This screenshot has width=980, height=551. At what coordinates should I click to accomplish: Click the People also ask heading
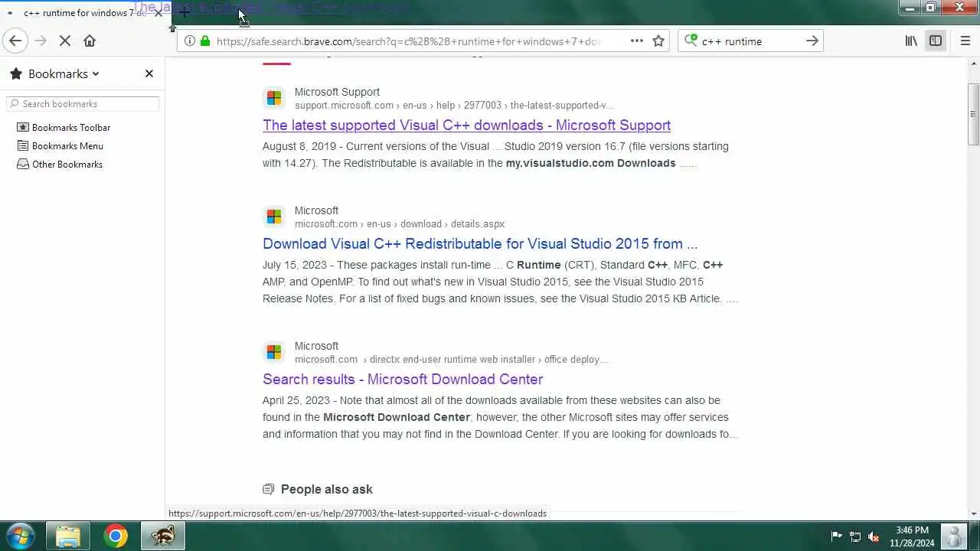coord(327,489)
